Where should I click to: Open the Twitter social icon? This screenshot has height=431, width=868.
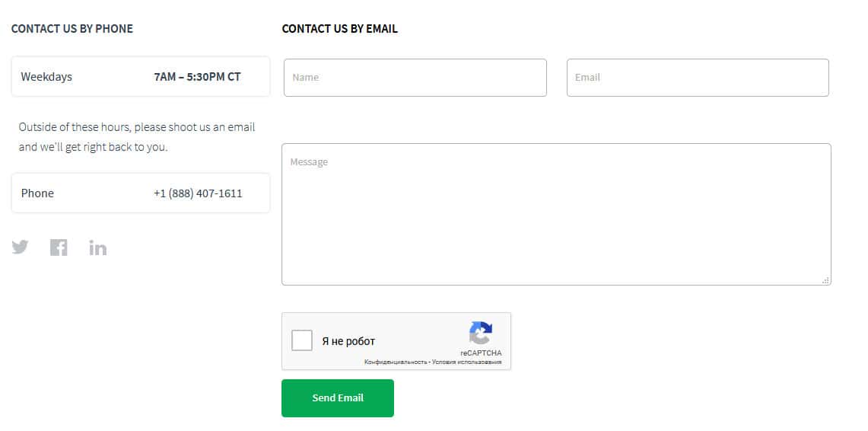click(x=20, y=247)
